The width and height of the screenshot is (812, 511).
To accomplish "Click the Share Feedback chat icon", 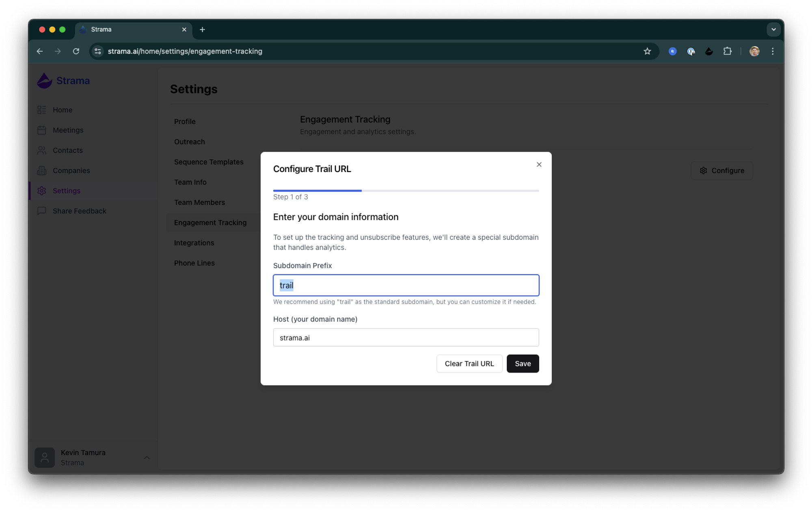I will coord(41,211).
